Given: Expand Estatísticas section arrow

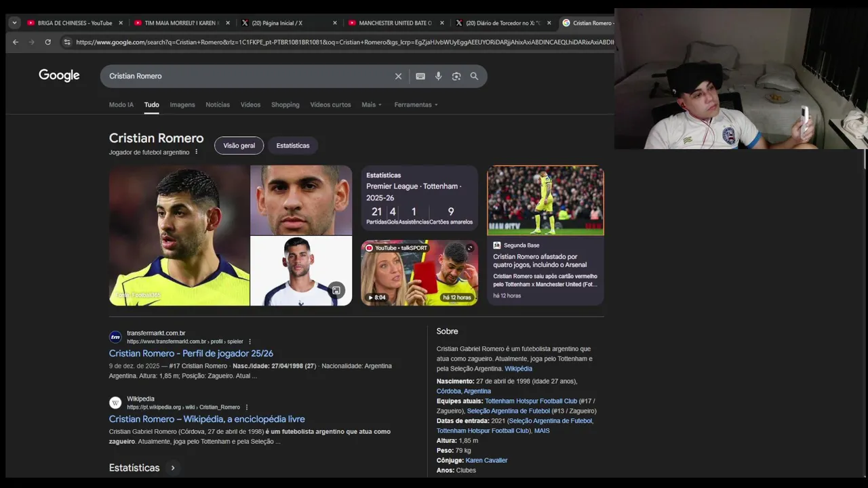Looking at the screenshot, I should click(x=173, y=468).
